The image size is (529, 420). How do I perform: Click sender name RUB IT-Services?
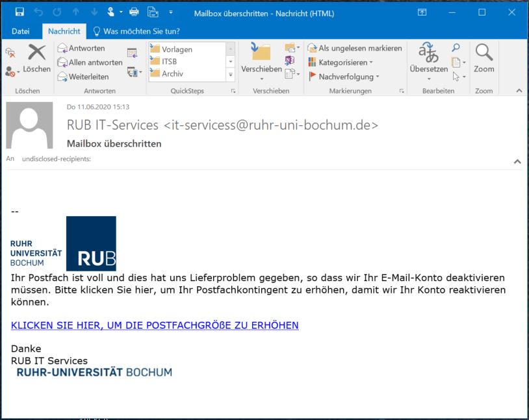pyautogui.click(x=112, y=125)
